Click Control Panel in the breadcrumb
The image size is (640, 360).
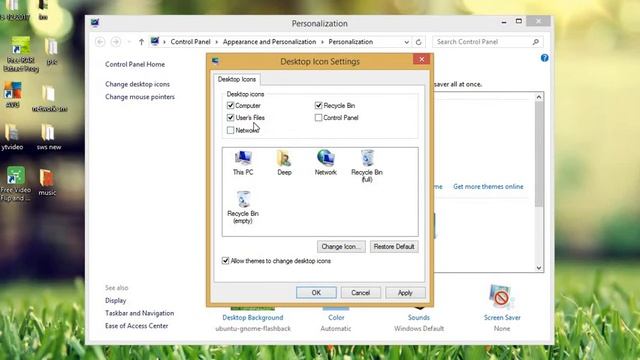[x=190, y=42]
